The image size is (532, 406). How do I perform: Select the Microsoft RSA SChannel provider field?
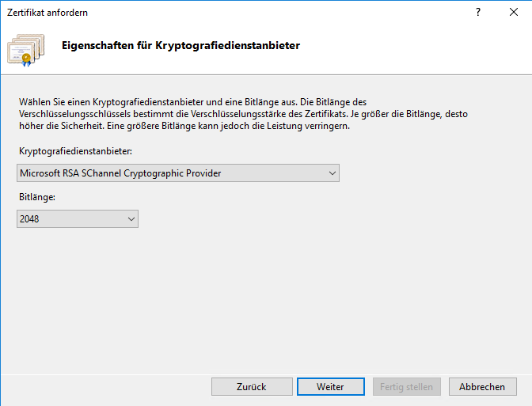click(x=166, y=173)
